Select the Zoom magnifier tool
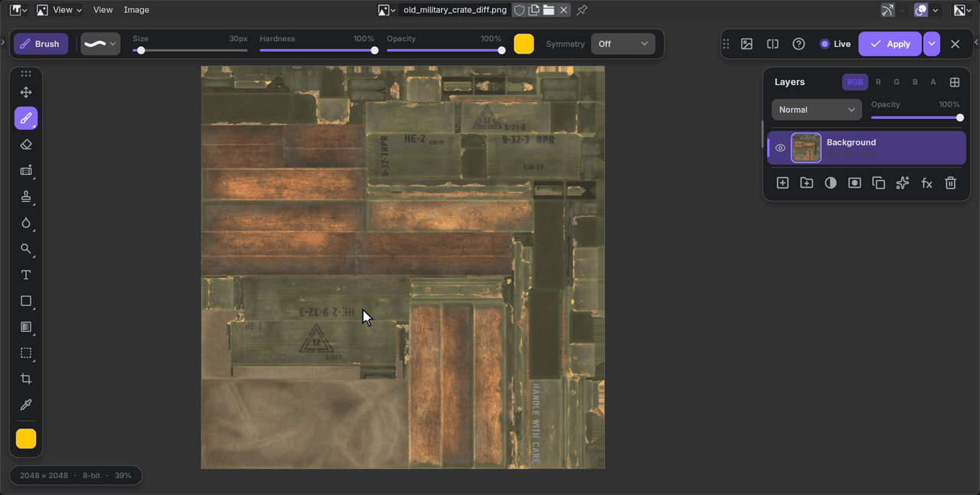Screen dimensions: 980x495 pyautogui.click(x=26, y=249)
